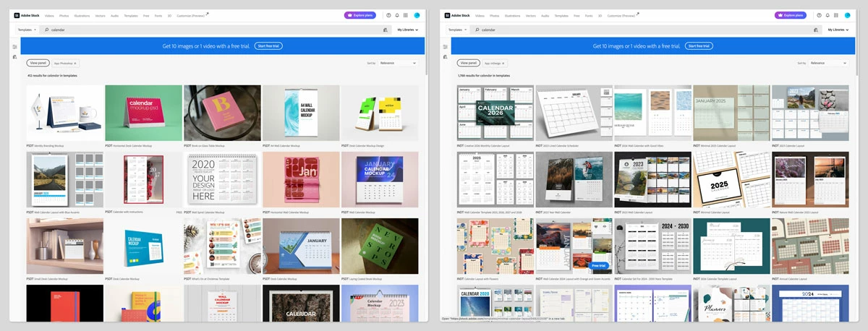Screen dimensions: 868x331
Task: Expand My Libraries dropdown in right window
Action: (x=838, y=30)
